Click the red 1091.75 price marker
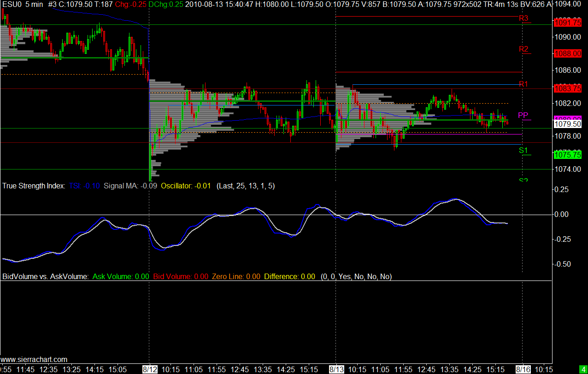This screenshot has height=374, width=588. pyautogui.click(x=568, y=23)
